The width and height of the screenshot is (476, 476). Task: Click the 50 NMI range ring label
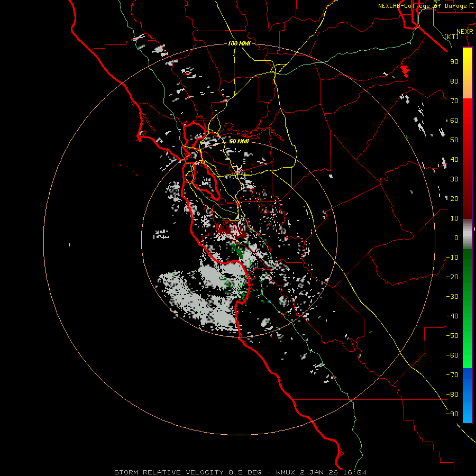coord(239,141)
